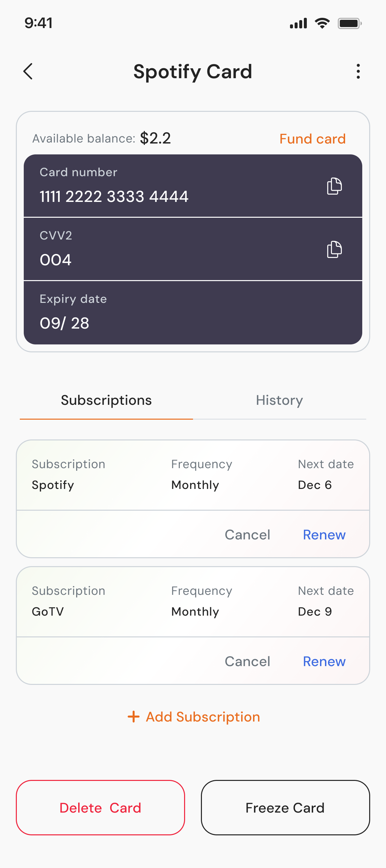Cancel the Spotify subscription
The height and width of the screenshot is (868, 386).
[247, 535]
